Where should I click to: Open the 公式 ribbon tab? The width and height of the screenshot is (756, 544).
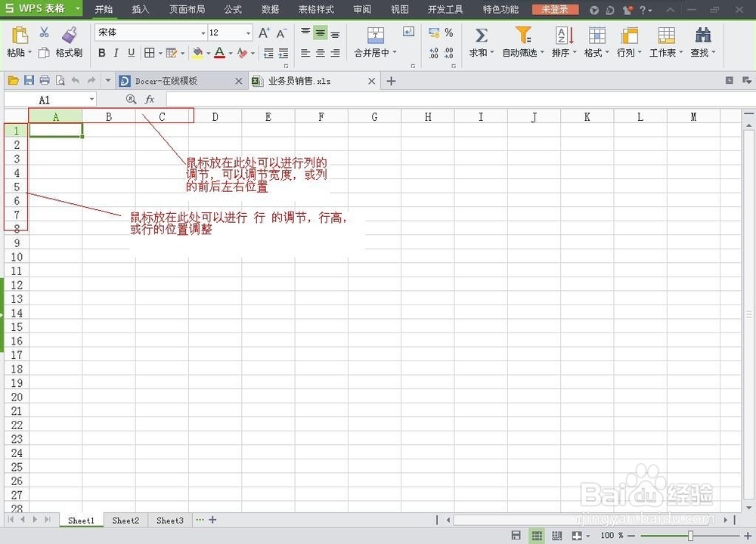tap(233, 9)
